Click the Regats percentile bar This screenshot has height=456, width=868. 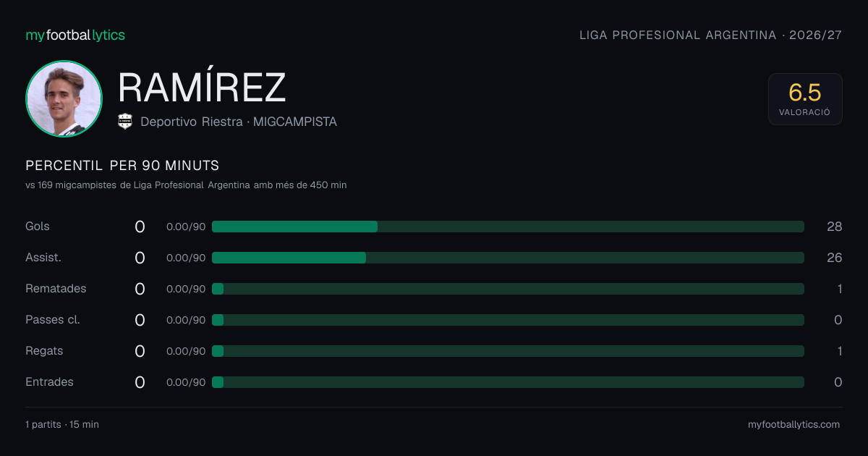508,351
